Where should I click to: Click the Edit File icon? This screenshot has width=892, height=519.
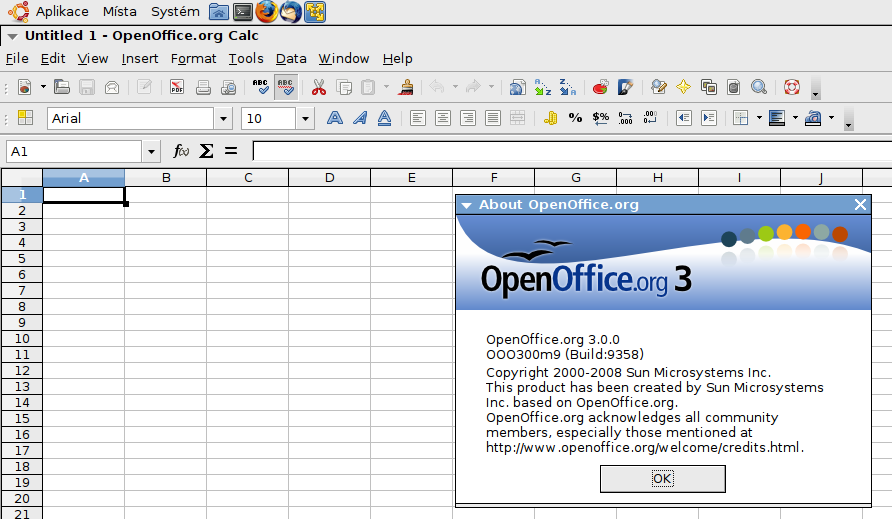click(x=144, y=87)
